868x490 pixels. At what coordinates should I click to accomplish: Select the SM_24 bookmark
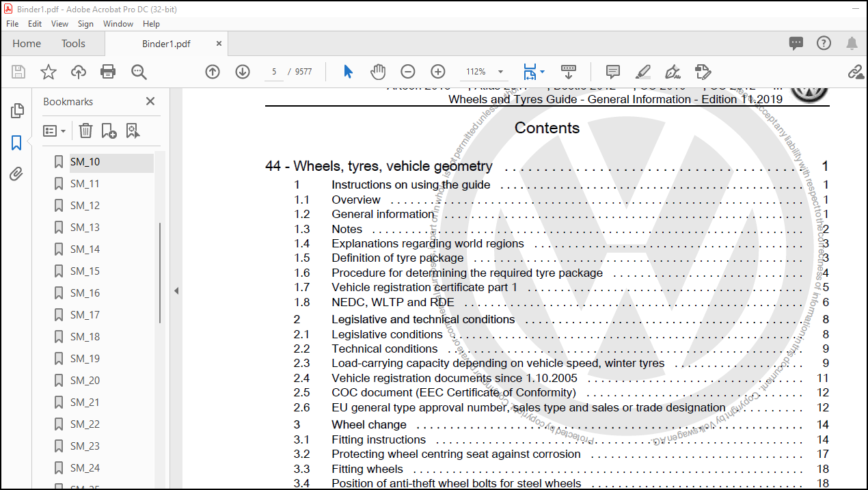[85, 468]
